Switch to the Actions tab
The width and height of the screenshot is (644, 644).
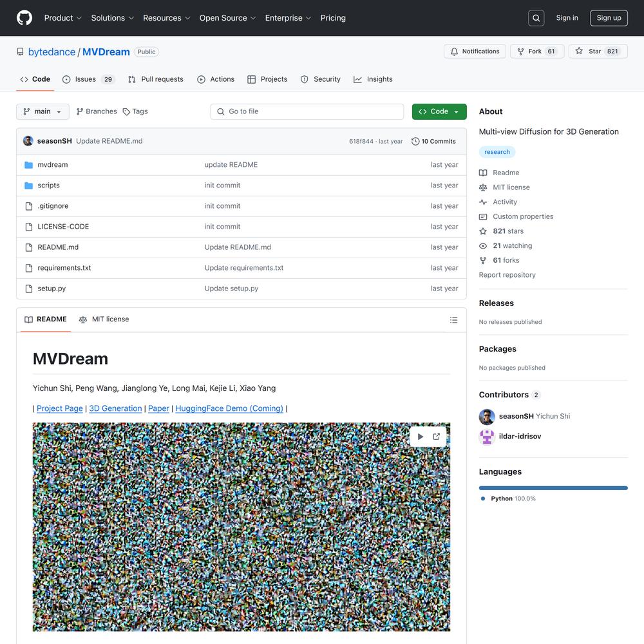(216, 79)
